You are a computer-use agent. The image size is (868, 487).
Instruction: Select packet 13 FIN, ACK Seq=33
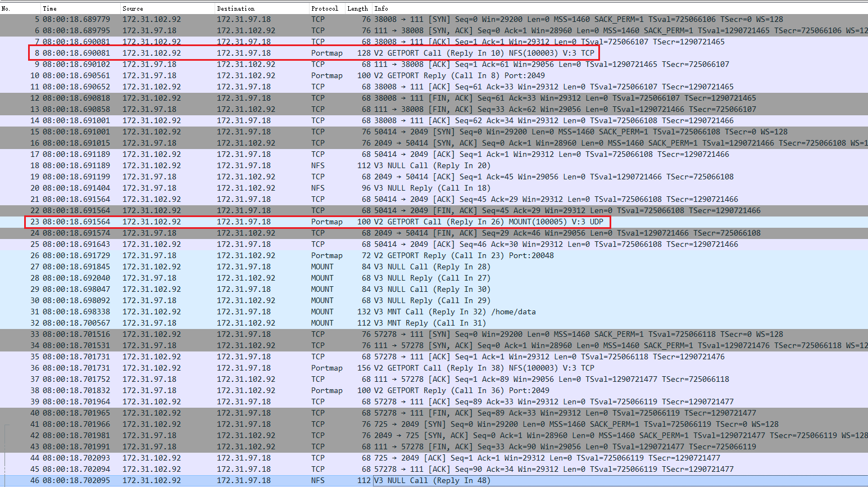tap(434, 109)
